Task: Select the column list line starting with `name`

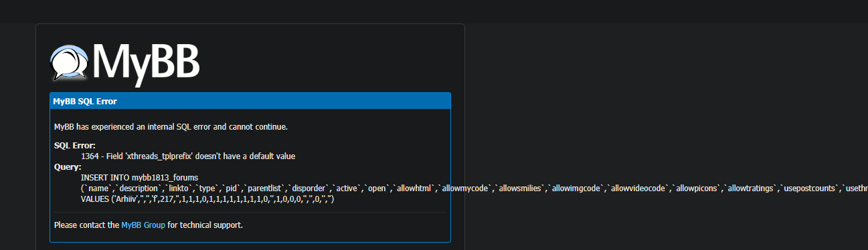Action: [474, 189]
